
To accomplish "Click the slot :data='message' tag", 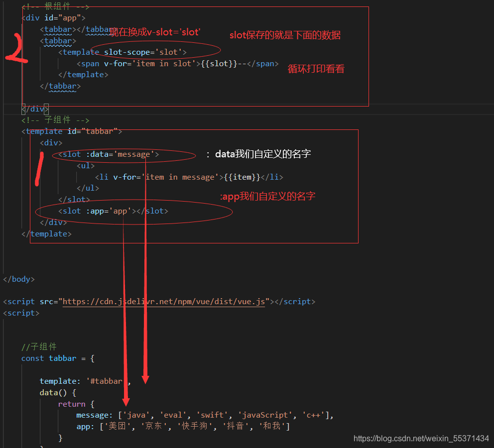I will 109,154.
